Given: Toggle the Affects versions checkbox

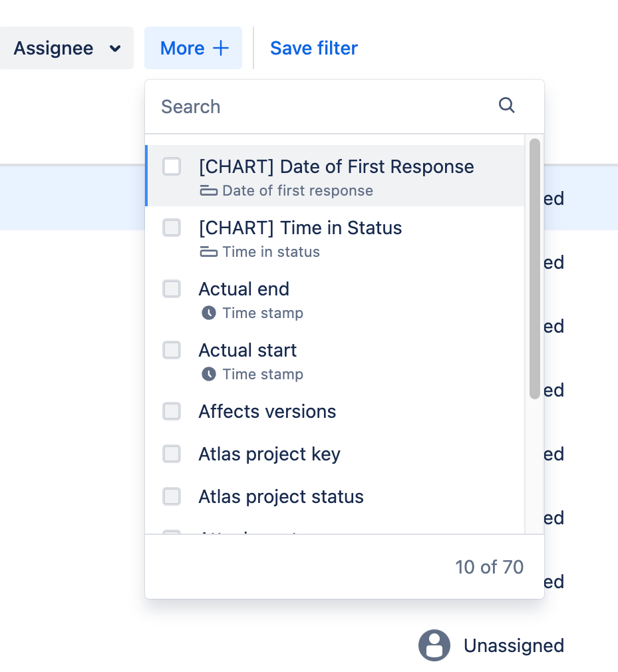Looking at the screenshot, I should coord(172,411).
